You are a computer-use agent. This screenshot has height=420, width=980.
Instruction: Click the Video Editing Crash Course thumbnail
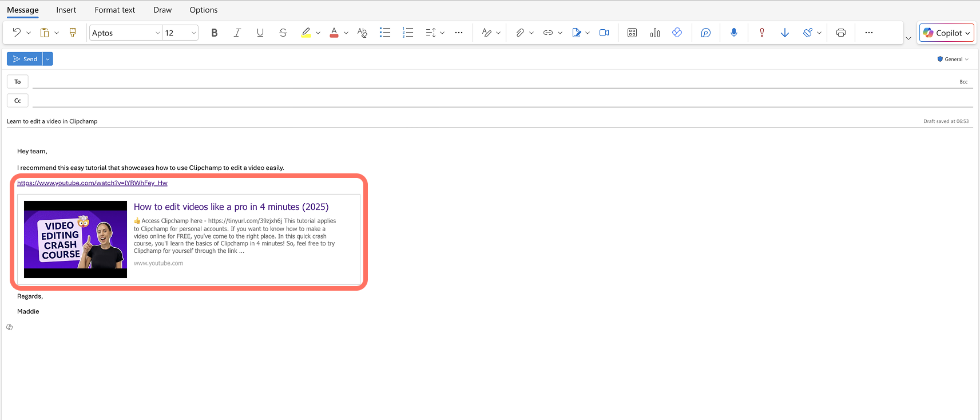76,239
